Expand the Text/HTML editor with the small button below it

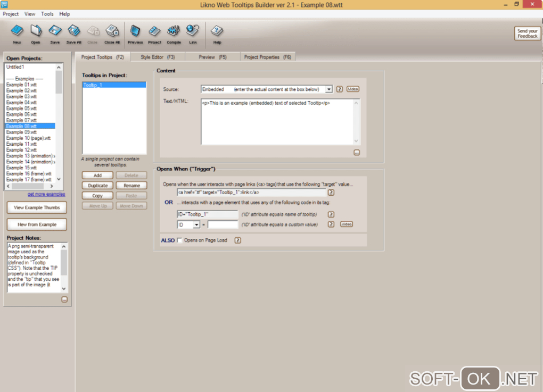tap(356, 152)
